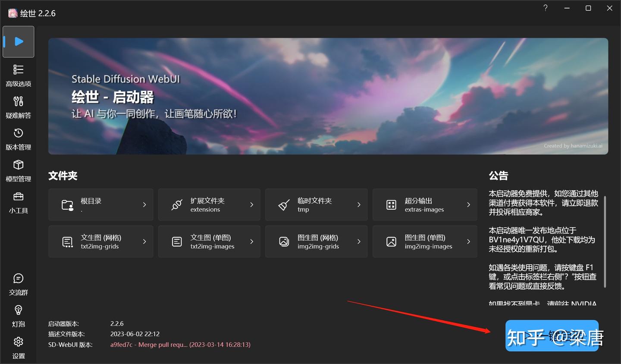Open the txt2img-images folder card

pos(209,242)
